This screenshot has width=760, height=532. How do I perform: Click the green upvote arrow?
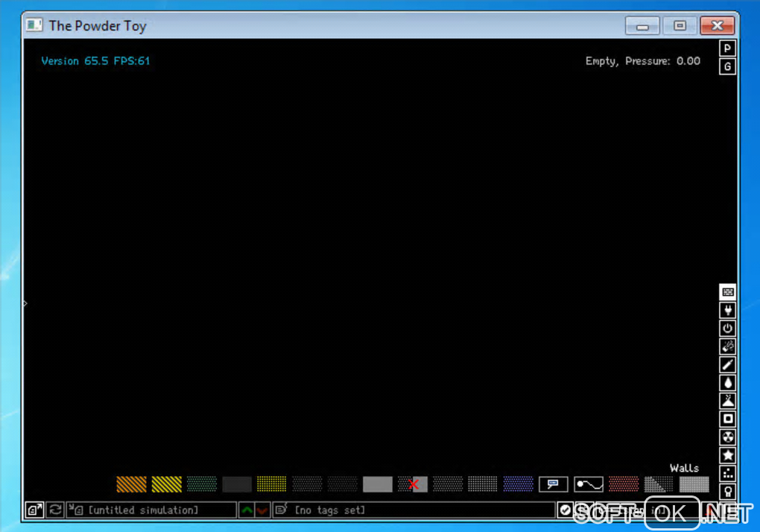click(x=247, y=510)
